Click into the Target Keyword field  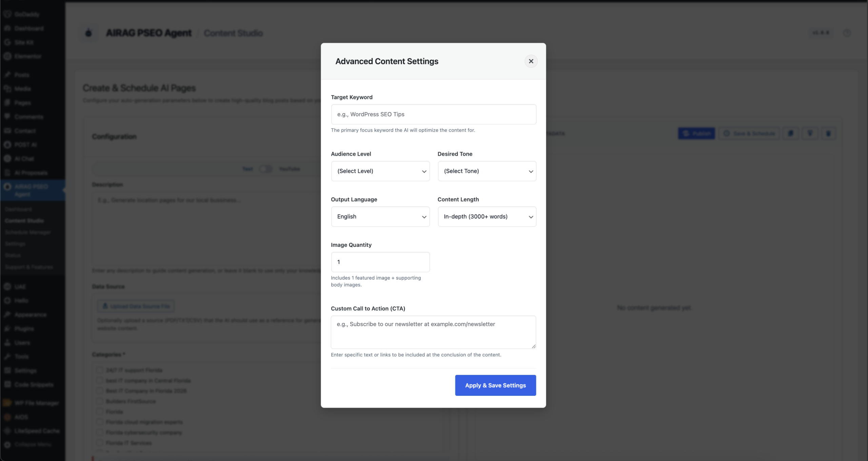click(x=434, y=114)
